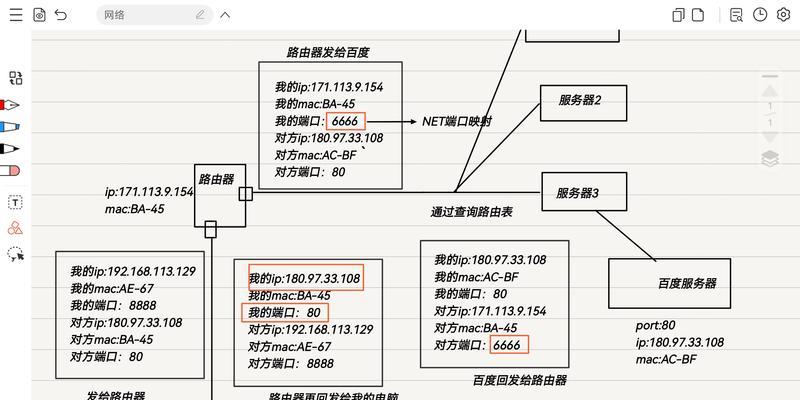Image resolution: width=800 pixels, height=400 pixels.
Task: Click 对方端口: 8888 line
Action: pos(291,364)
